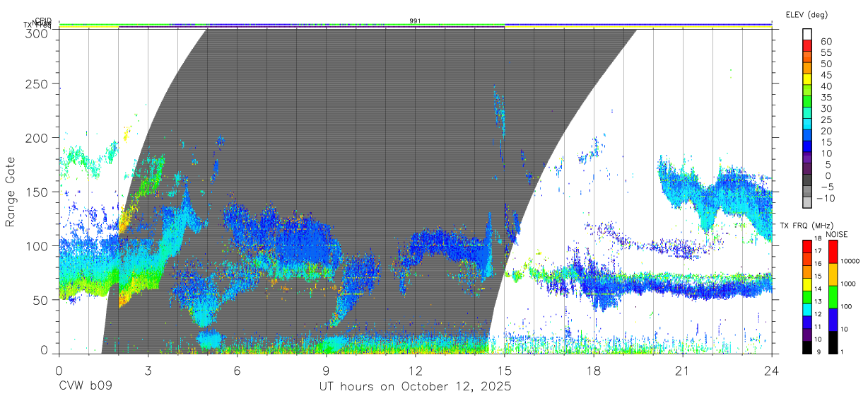Click the light gray swatch near -10 elevation
Viewport: 868px width, 401px height.
click(808, 202)
